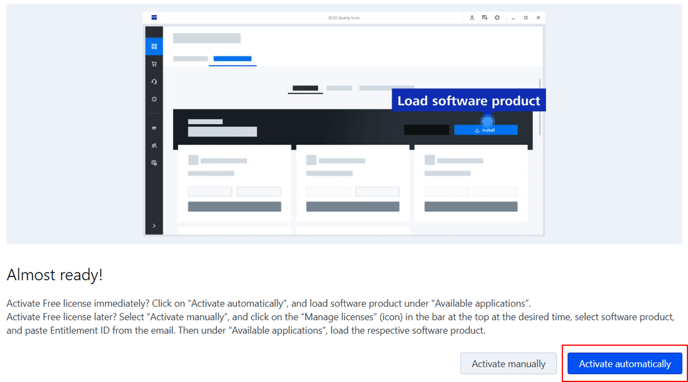Open the settings gear in title bar
Screen dimensions: 688x382
tap(497, 18)
